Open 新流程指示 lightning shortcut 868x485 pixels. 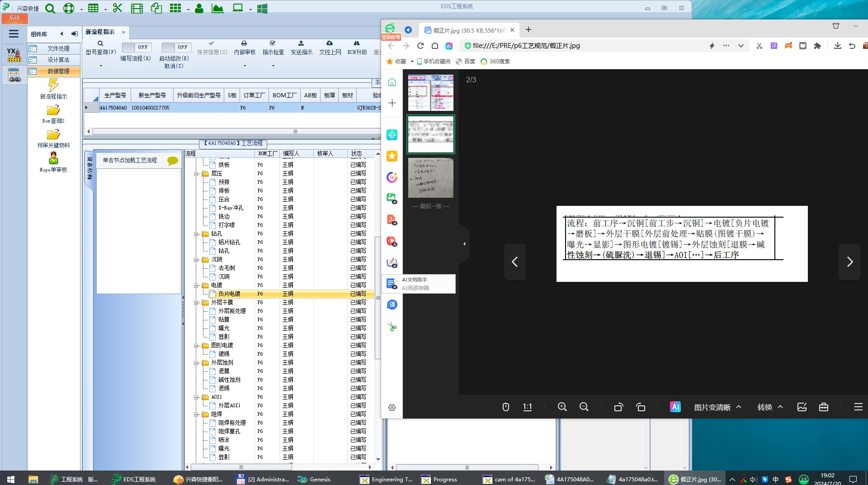pos(53,89)
